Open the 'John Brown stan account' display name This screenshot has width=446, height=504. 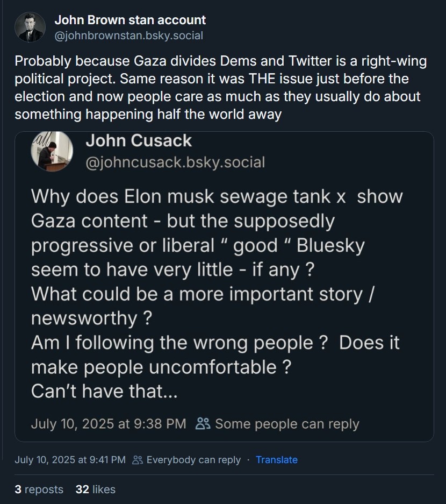click(130, 20)
